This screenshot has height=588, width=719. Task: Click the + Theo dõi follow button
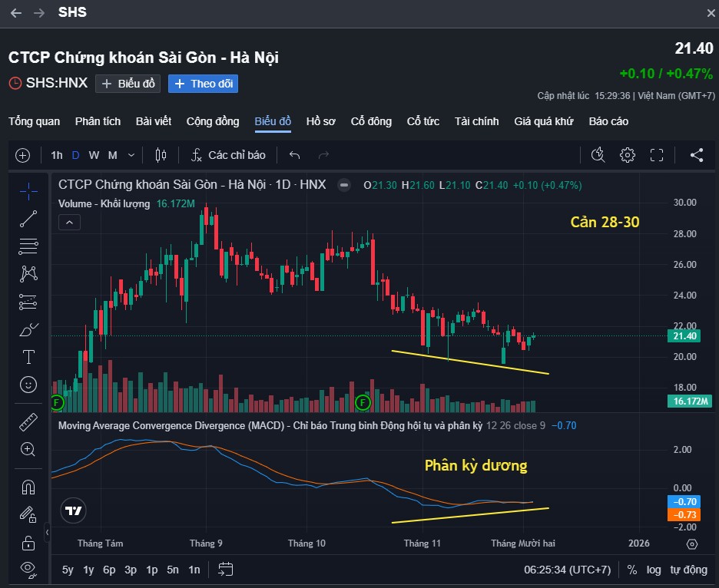pyautogui.click(x=203, y=84)
